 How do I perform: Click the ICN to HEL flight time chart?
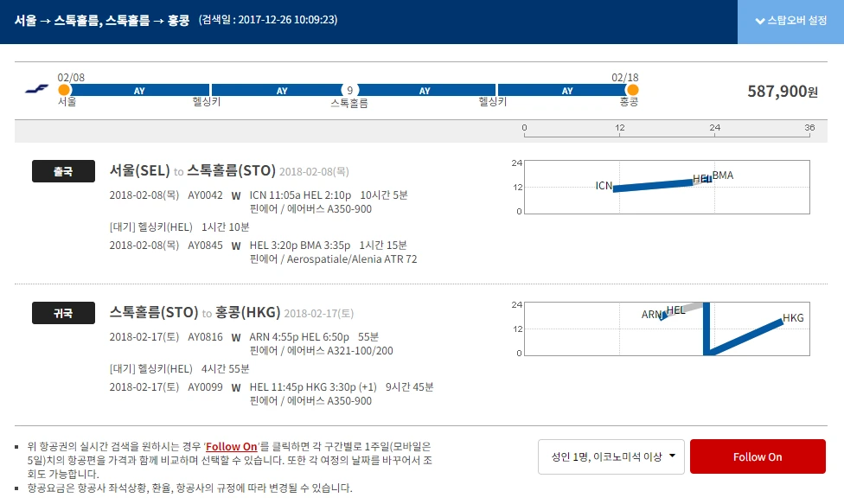point(664,187)
